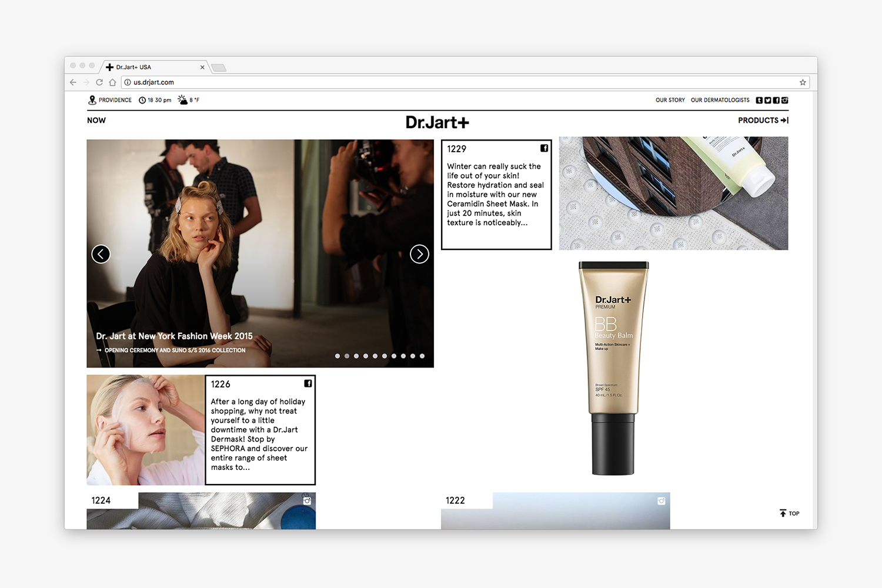
Task: Click the browser forward arrow
Action: pos(86,82)
